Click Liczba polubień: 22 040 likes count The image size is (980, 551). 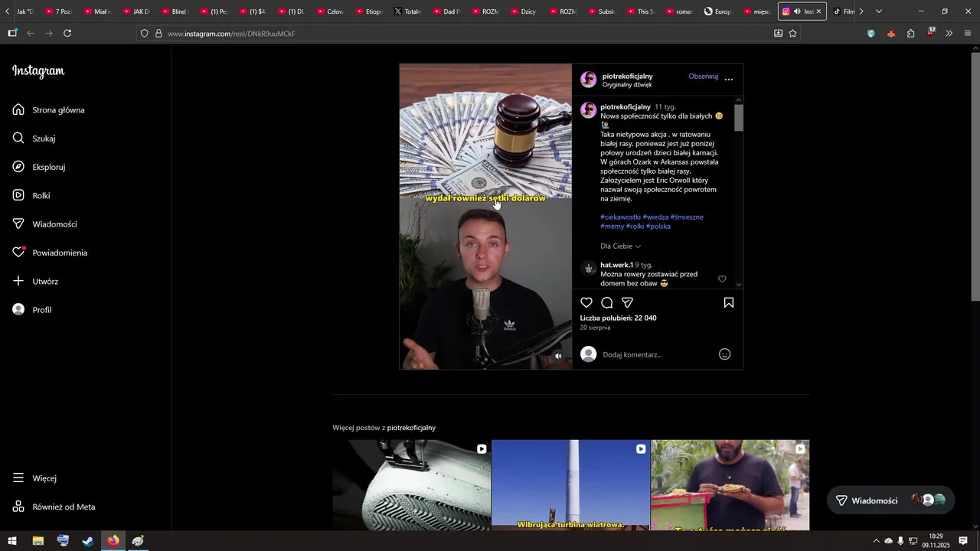[x=618, y=318]
